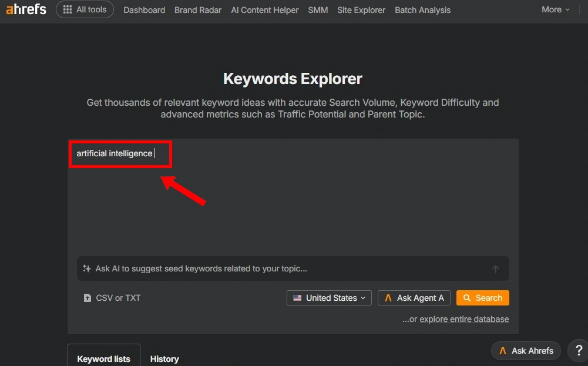Switch to the History tab
This screenshot has height=366, width=588.
click(x=164, y=359)
